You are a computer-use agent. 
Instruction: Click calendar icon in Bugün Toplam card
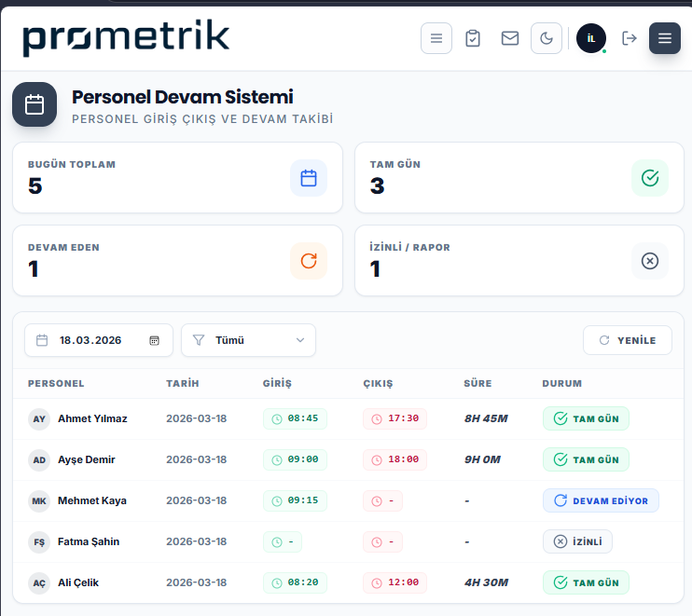[x=309, y=178]
